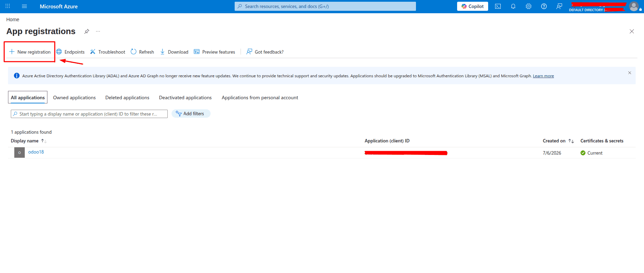
Task: Click the Certificates & secrets column header
Action: click(x=602, y=141)
